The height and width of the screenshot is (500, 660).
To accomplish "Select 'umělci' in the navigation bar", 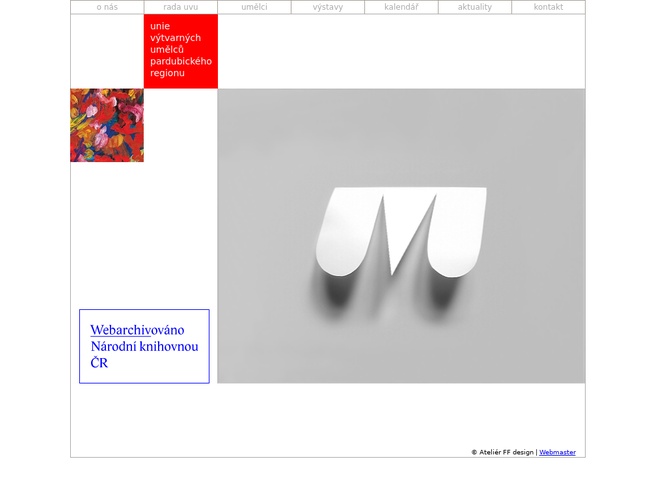I will pos(254,7).
